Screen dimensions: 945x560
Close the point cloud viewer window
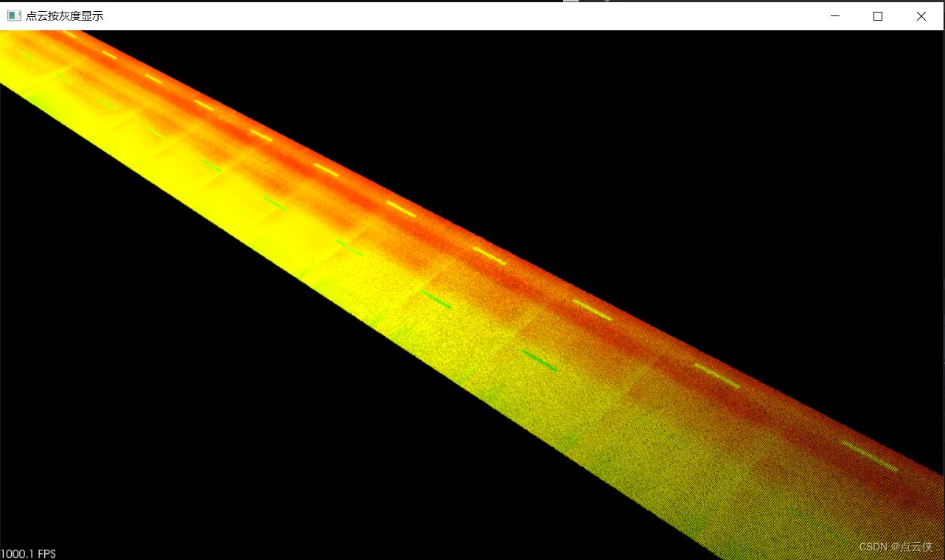pyautogui.click(x=921, y=15)
